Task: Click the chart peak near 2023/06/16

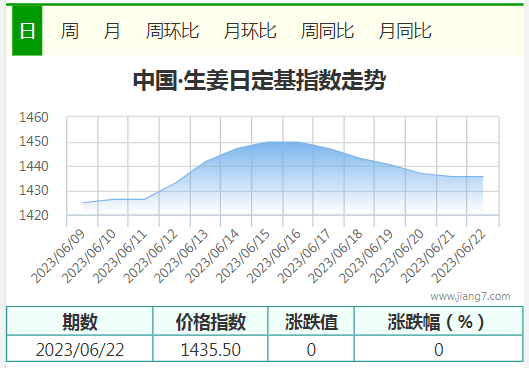Action: [298, 142]
